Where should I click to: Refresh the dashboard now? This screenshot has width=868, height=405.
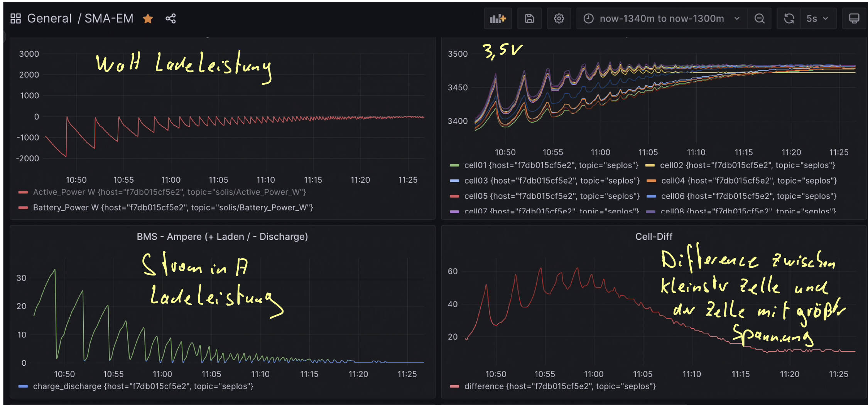coord(789,18)
